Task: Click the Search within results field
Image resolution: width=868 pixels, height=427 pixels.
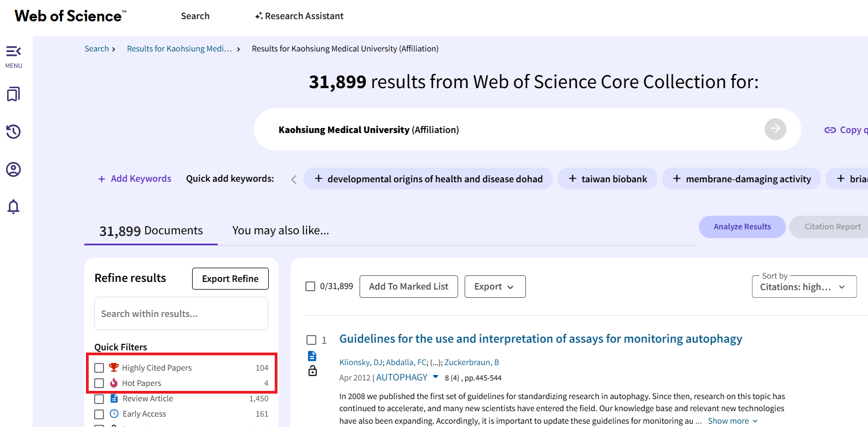Action: pos(181,314)
